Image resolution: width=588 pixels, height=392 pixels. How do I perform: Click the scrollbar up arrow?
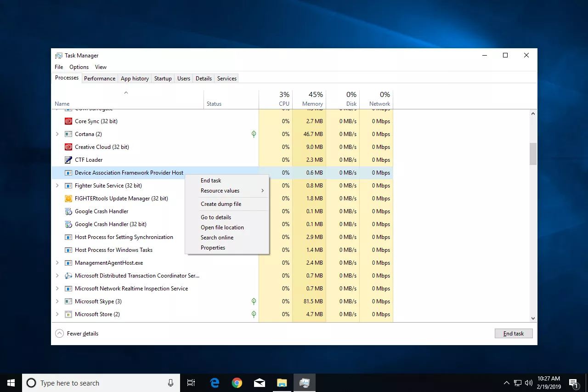tap(533, 113)
